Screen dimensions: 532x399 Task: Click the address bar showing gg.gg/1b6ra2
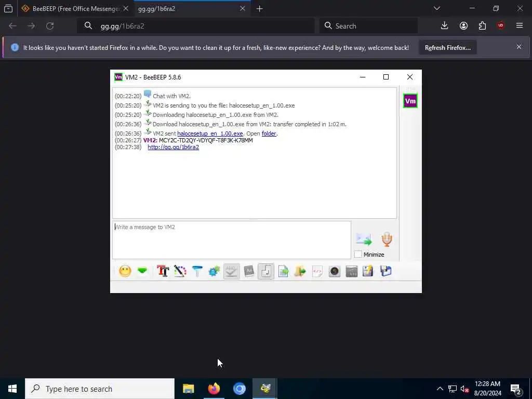click(x=196, y=26)
